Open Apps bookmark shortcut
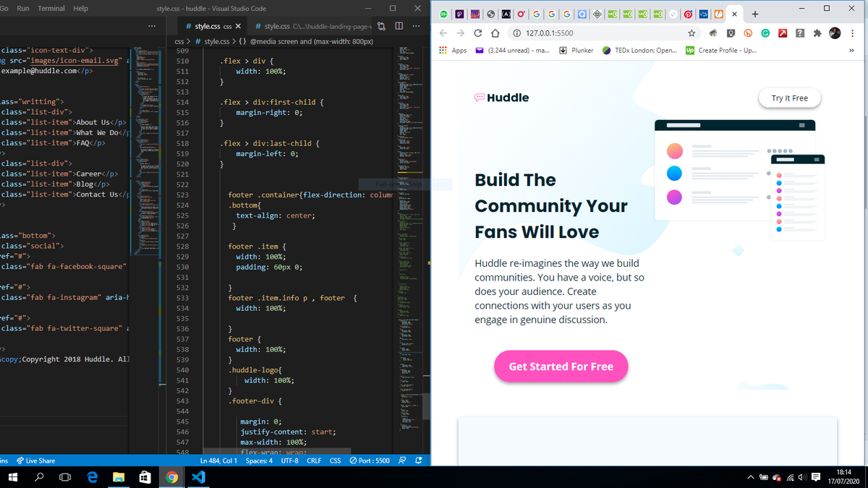 (x=453, y=51)
